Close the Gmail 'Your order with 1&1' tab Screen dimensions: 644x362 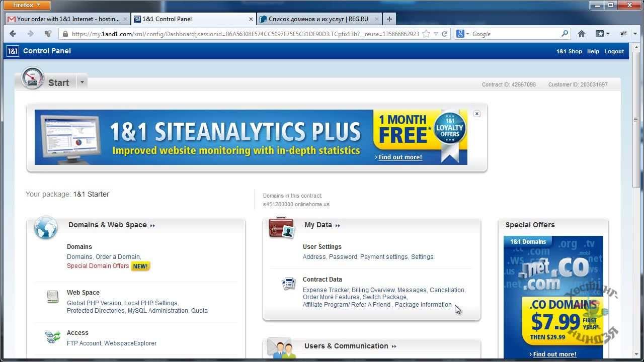click(x=125, y=19)
